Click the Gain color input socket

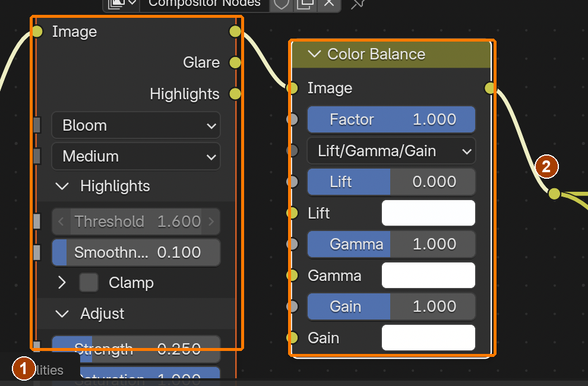292,338
